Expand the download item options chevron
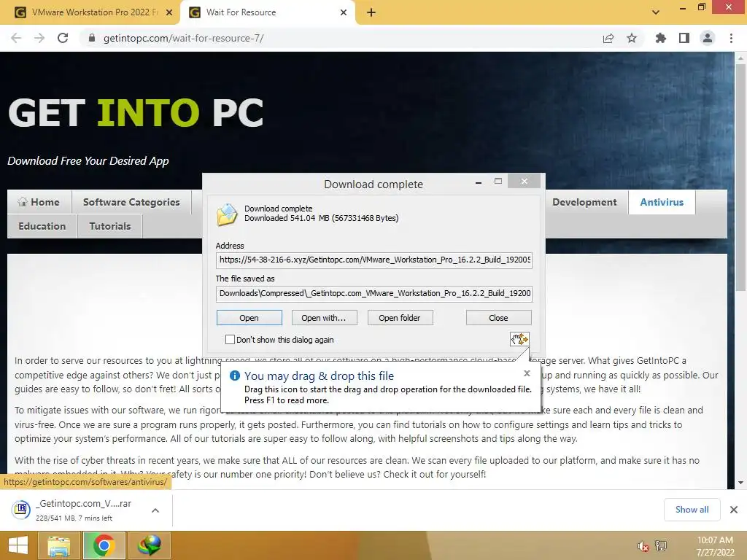The width and height of the screenshot is (747, 560). point(155,510)
